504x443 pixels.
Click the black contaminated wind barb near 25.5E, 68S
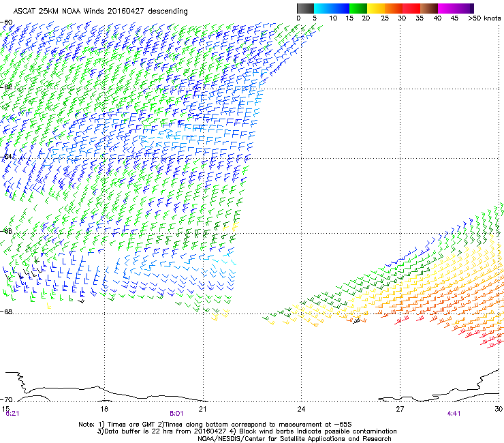tap(356, 321)
